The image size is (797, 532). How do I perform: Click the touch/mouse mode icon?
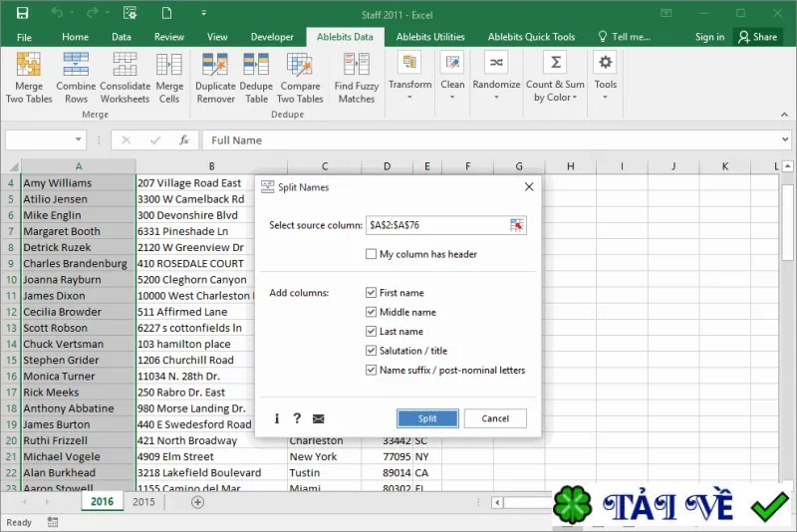[x=130, y=13]
